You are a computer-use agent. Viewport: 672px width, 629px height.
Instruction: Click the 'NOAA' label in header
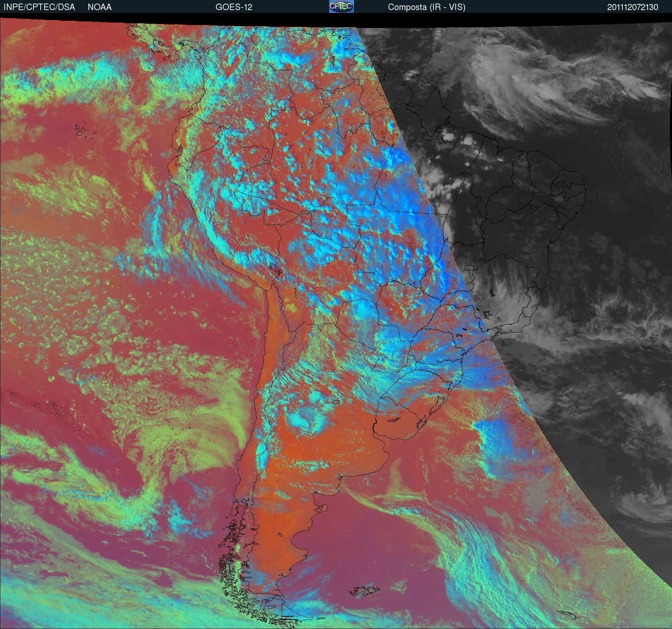(100, 7)
